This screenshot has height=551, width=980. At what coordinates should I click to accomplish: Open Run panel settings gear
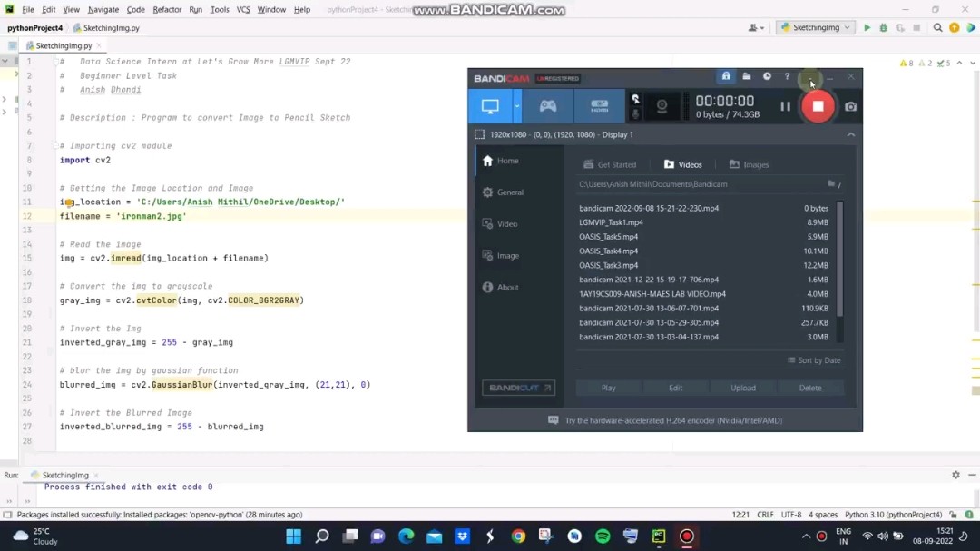pyautogui.click(x=955, y=475)
